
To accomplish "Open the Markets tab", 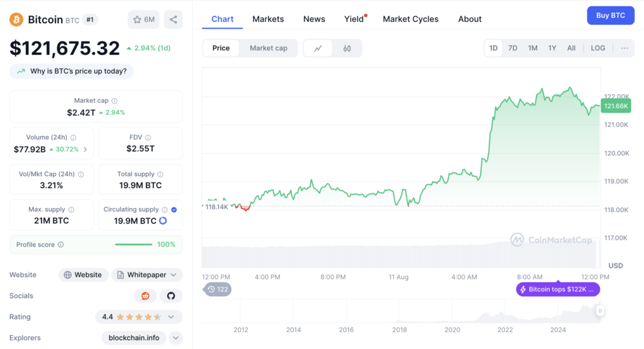I will 268,19.
